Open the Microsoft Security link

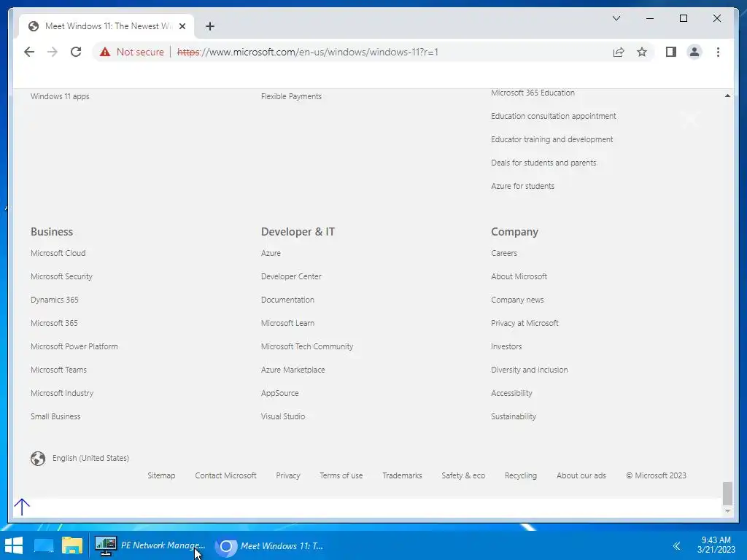tap(61, 276)
